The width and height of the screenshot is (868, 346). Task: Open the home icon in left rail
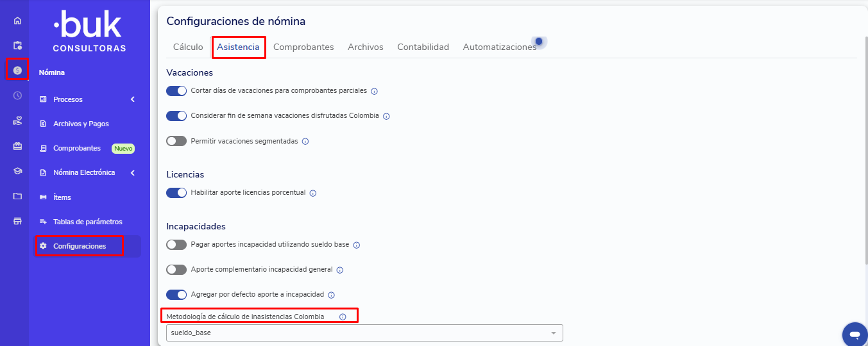click(x=17, y=21)
